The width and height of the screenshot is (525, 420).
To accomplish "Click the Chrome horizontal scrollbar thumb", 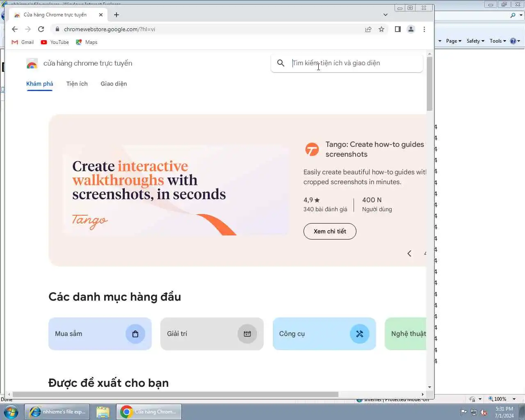I will click(176, 394).
